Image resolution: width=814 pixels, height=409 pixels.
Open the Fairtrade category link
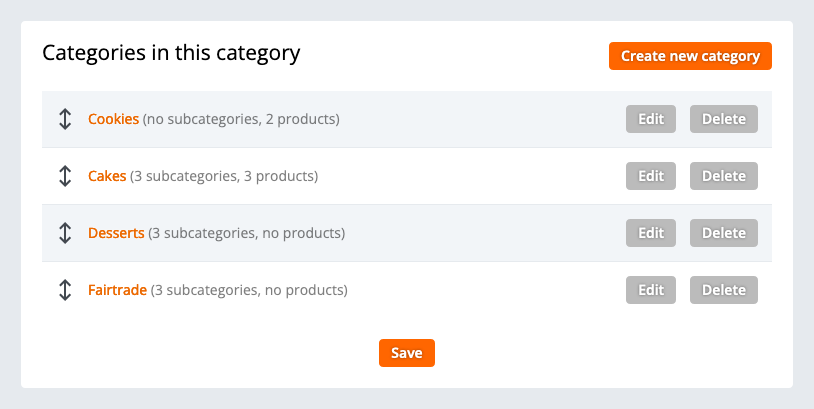pos(117,291)
